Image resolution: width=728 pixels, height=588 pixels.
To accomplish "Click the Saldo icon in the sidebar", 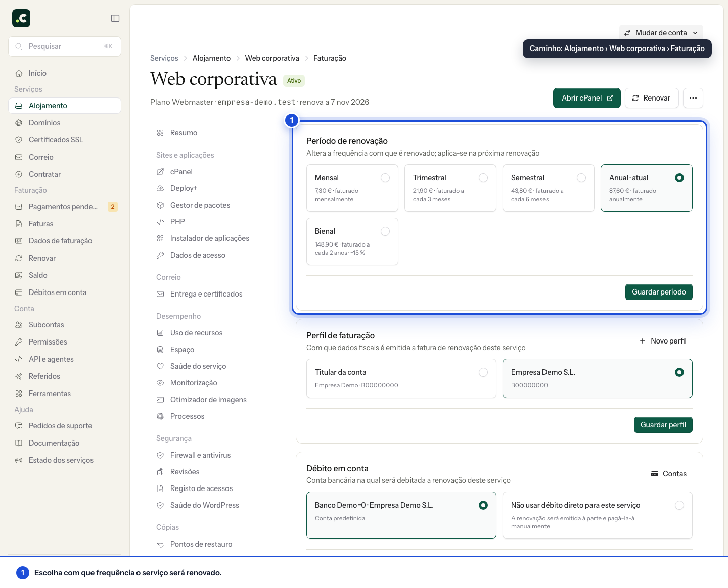I will pyautogui.click(x=19, y=275).
